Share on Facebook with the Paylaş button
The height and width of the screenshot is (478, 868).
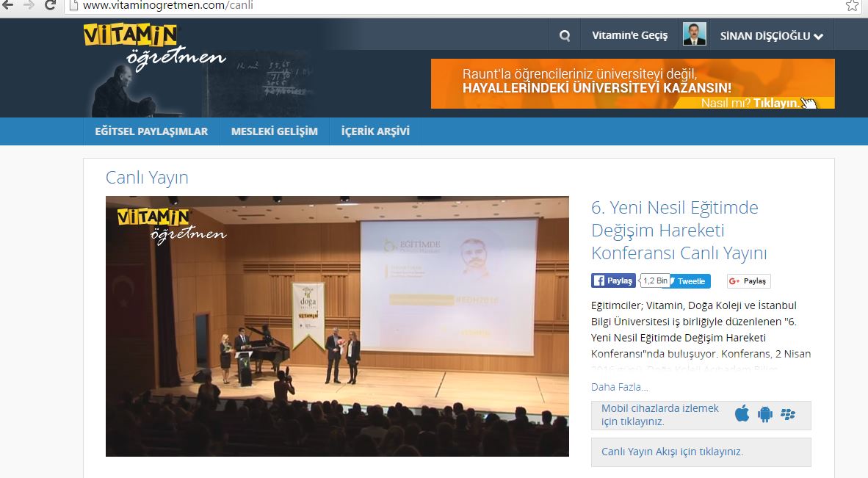tap(613, 280)
